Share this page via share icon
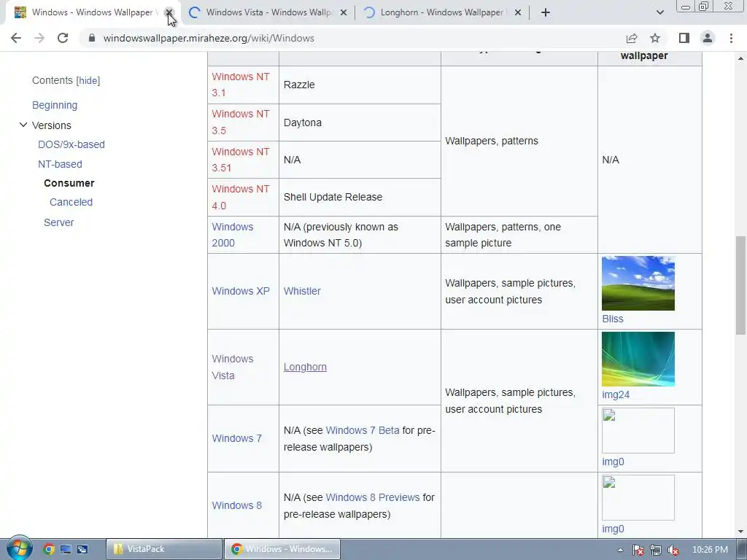Screen dimensions: 747x560 coord(632,38)
